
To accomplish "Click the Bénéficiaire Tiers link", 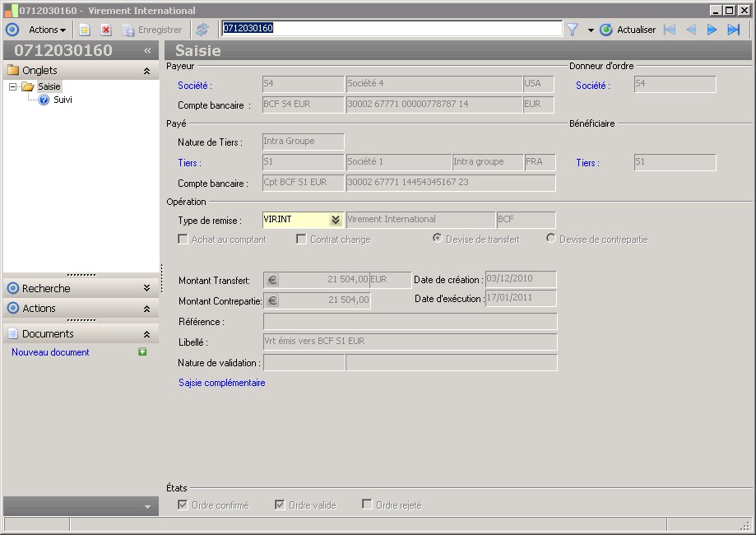I will click(x=587, y=163).
